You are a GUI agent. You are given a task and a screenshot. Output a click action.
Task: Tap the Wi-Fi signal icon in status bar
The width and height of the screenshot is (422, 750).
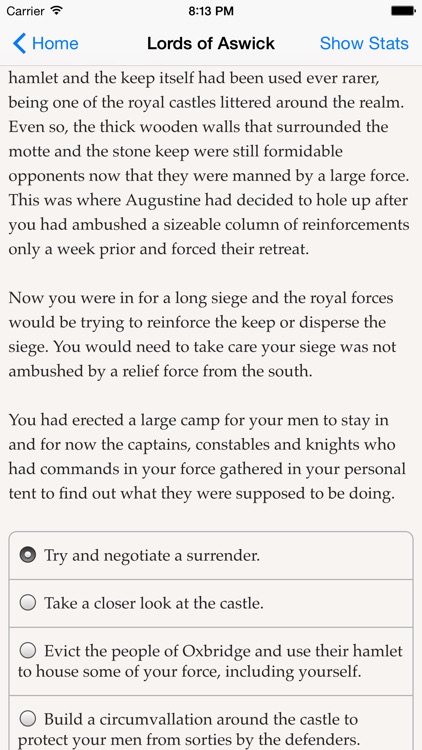[x=56, y=11]
